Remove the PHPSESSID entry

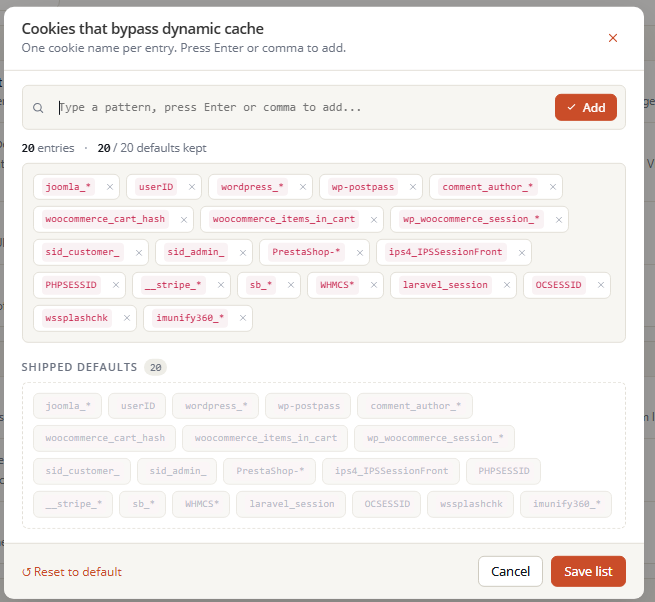coord(116,285)
